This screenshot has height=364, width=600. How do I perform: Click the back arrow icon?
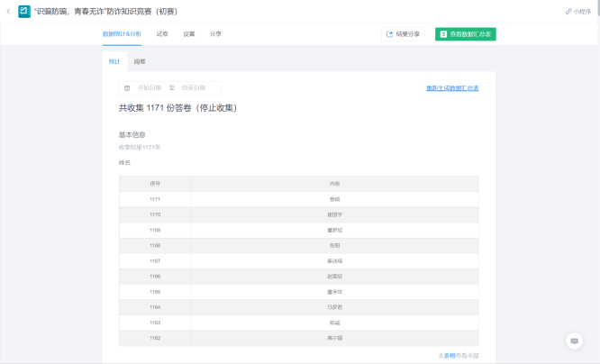pos(8,11)
